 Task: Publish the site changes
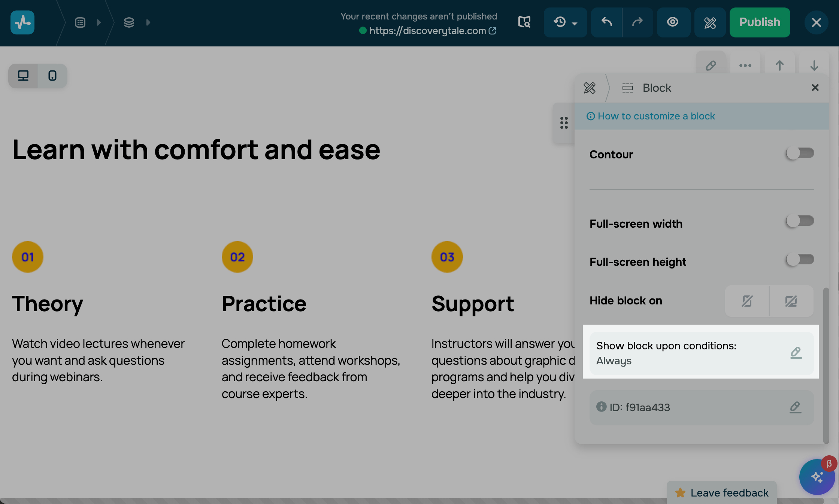(760, 22)
